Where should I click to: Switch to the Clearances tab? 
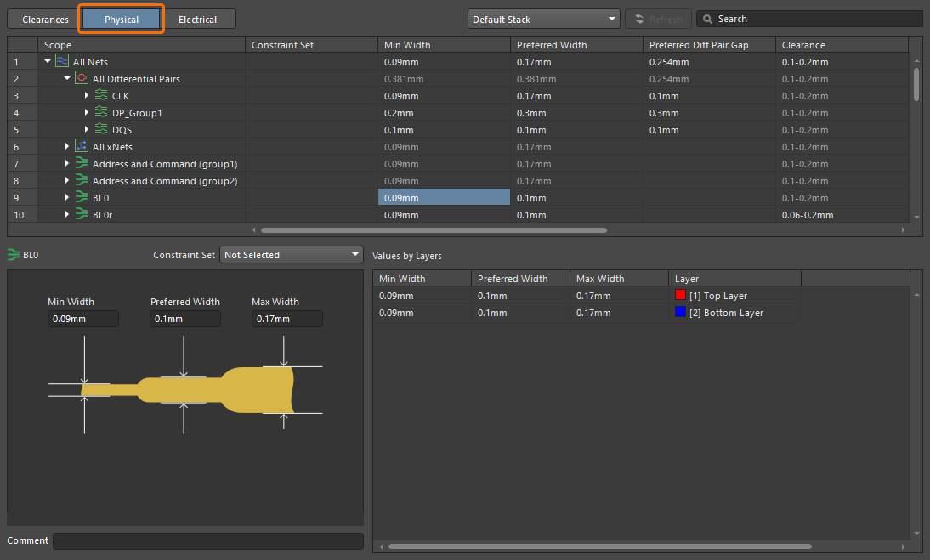(45, 19)
